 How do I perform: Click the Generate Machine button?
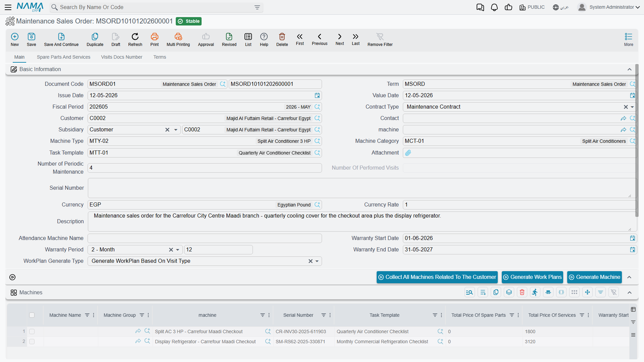[594, 277]
